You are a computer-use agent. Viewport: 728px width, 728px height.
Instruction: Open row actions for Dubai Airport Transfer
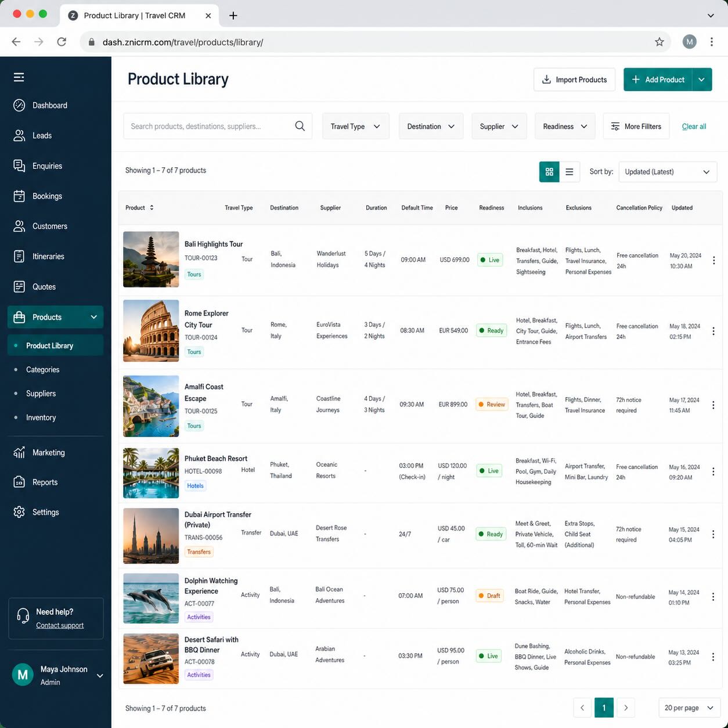tap(713, 534)
